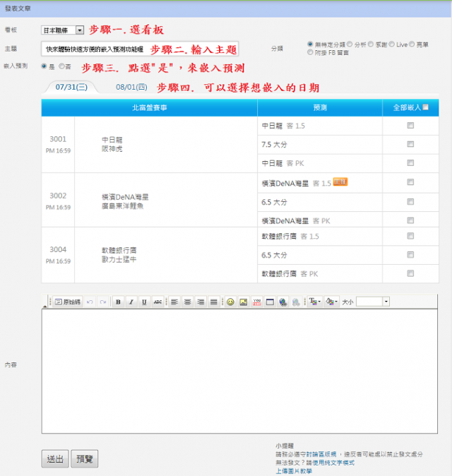Click the italic formatting icon

[x=131, y=302]
